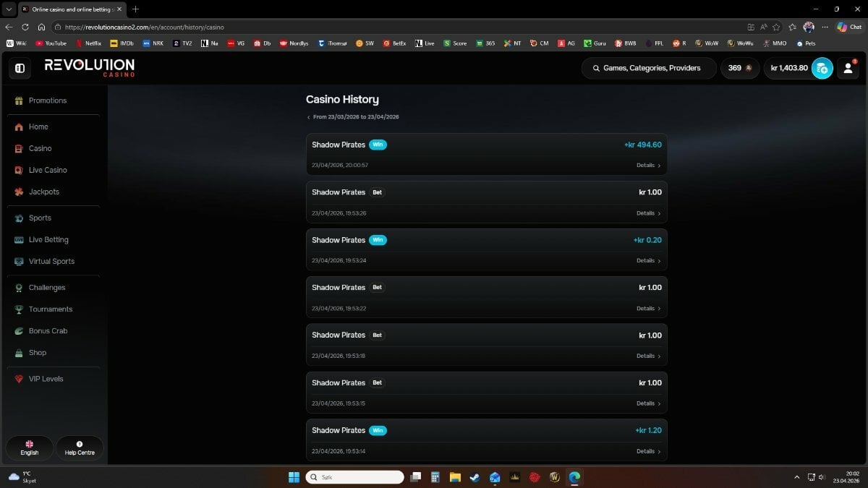Expand Details of the 0.20 win entry
Viewport: 868px width, 488px height.
tap(648, 260)
